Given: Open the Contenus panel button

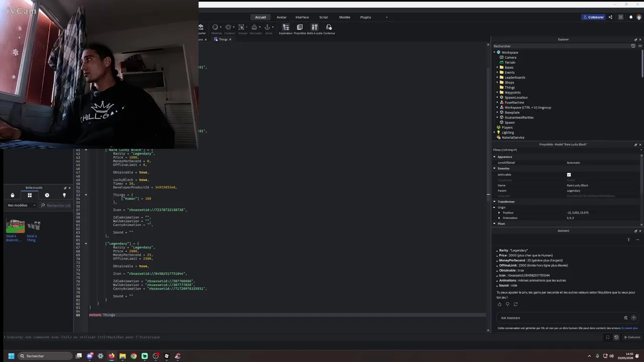Looking at the screenshot, I should (x=329, y=29).
